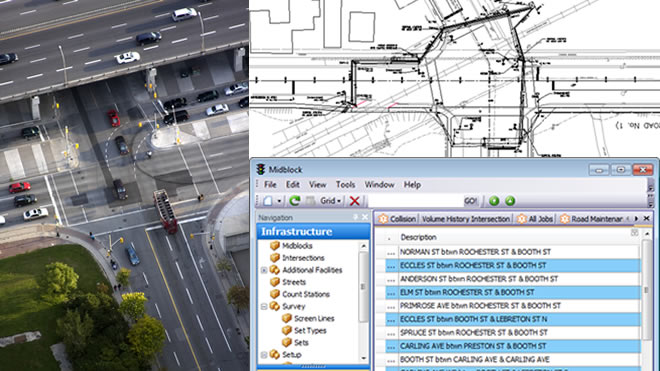
Task: Pin the Navigation panel
Action: (x=355, y=217)
